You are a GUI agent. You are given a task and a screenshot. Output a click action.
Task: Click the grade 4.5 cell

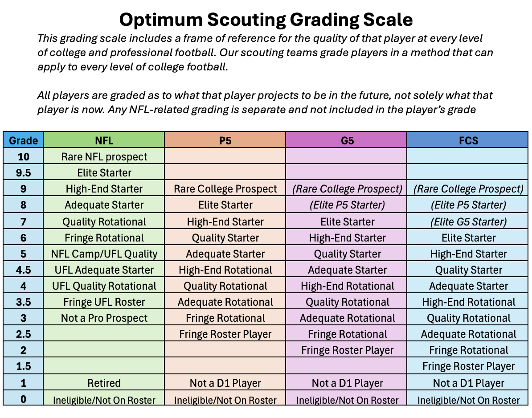[24, 270]
